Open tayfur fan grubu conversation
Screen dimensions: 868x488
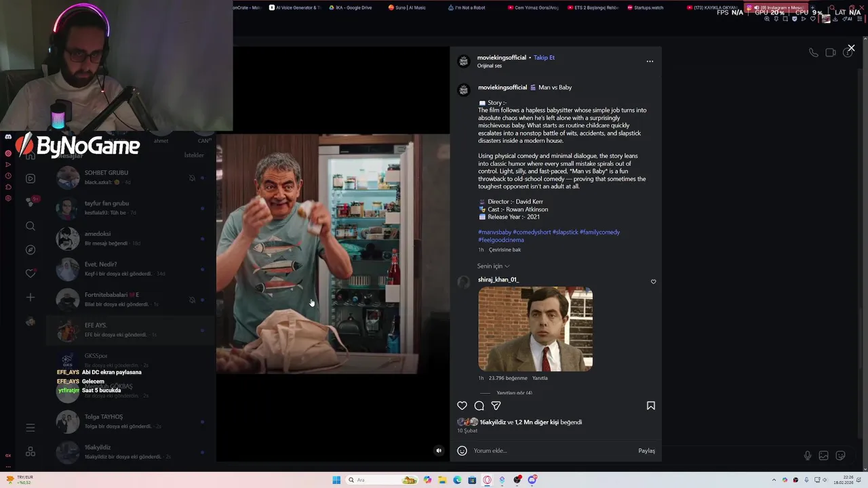tap(130, 208)
